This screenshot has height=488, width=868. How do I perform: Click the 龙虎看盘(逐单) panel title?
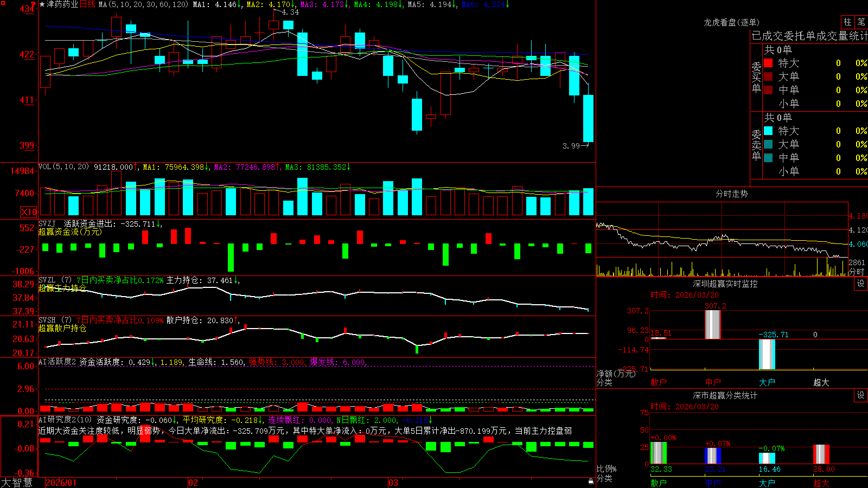tap(731, 22)
